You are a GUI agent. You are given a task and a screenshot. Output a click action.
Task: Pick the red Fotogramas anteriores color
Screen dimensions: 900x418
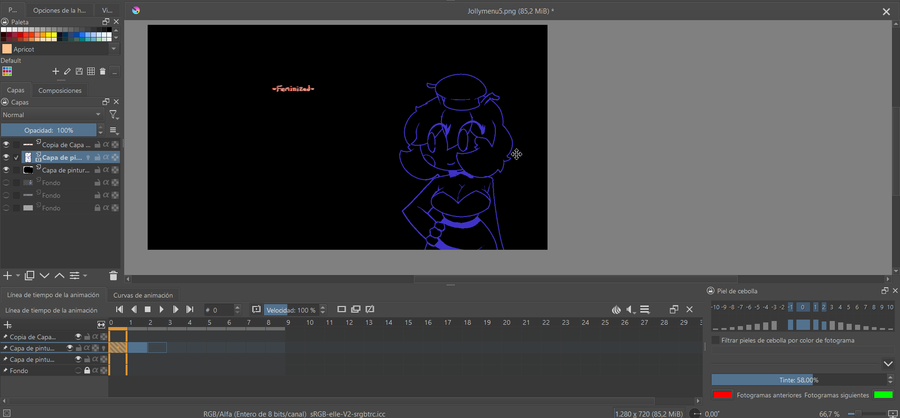click(x=723, y=395)
